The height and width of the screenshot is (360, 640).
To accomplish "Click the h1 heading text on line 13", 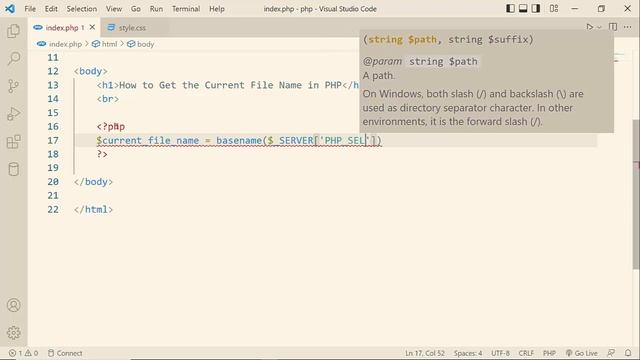I will click(x=230, y=85).
